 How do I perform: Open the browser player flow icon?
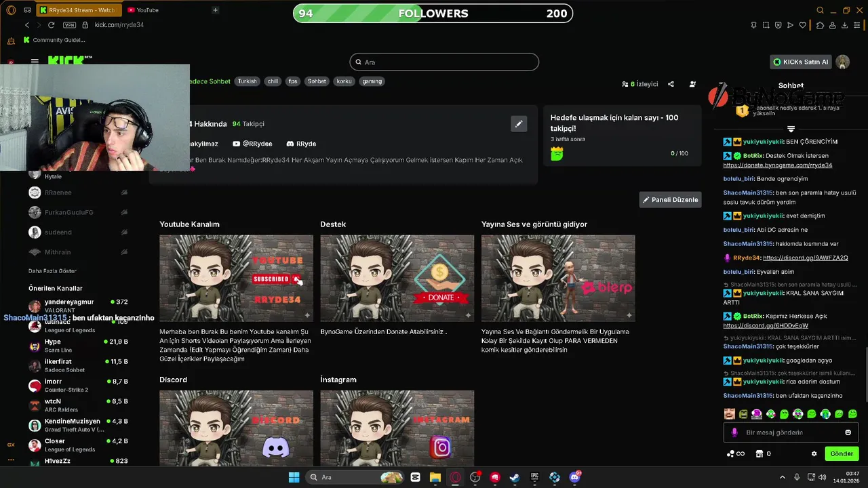[790, 25]
